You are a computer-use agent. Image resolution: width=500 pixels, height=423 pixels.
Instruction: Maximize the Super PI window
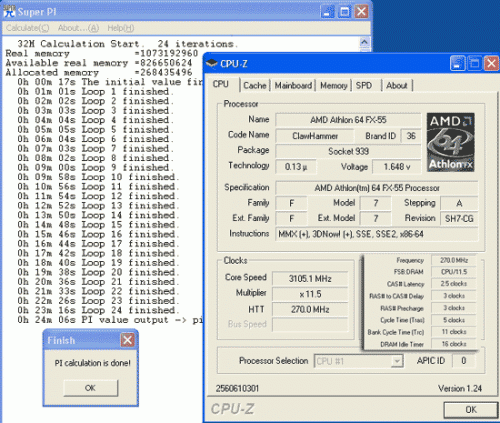coord(345,12)
